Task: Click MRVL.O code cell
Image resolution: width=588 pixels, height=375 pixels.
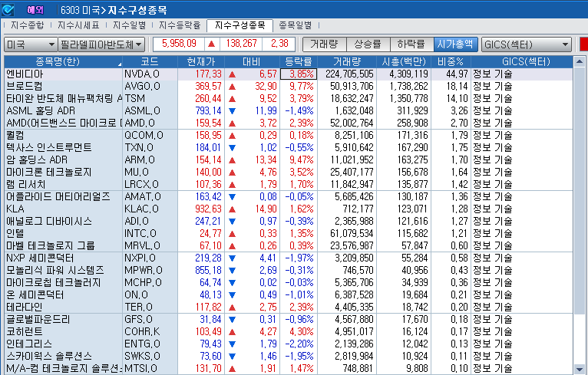Action: point(150,245)
